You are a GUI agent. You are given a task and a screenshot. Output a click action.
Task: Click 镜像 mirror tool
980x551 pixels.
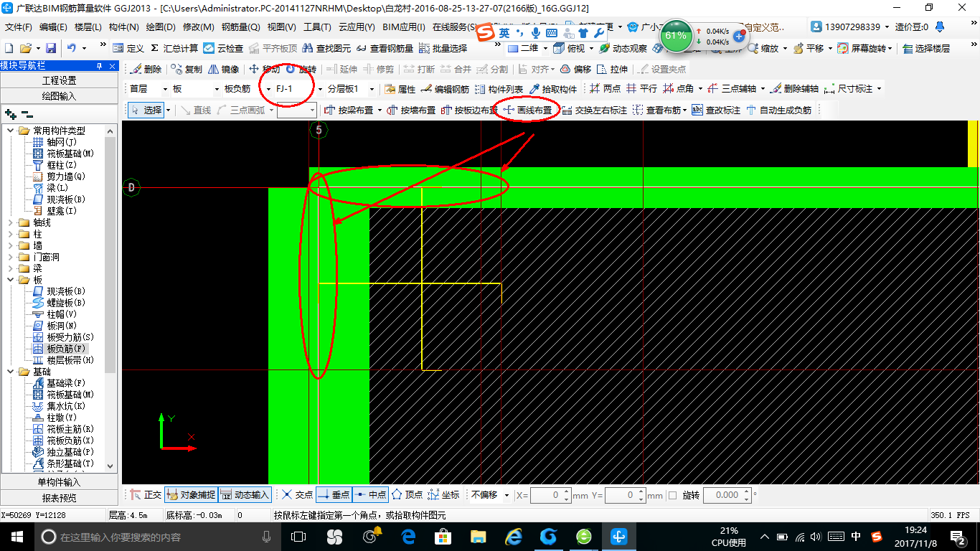click(223, 70)
